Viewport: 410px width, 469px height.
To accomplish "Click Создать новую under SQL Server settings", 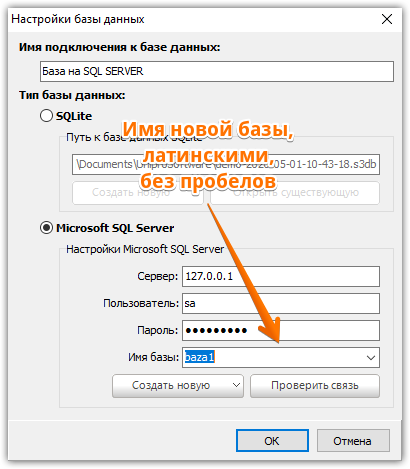I will 171,386.
